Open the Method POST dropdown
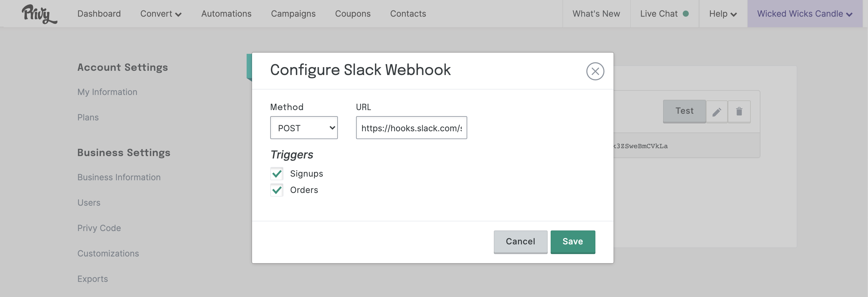The height and width of the screenshot is (297, 868). pyautogui.click(x=304, y=128)
